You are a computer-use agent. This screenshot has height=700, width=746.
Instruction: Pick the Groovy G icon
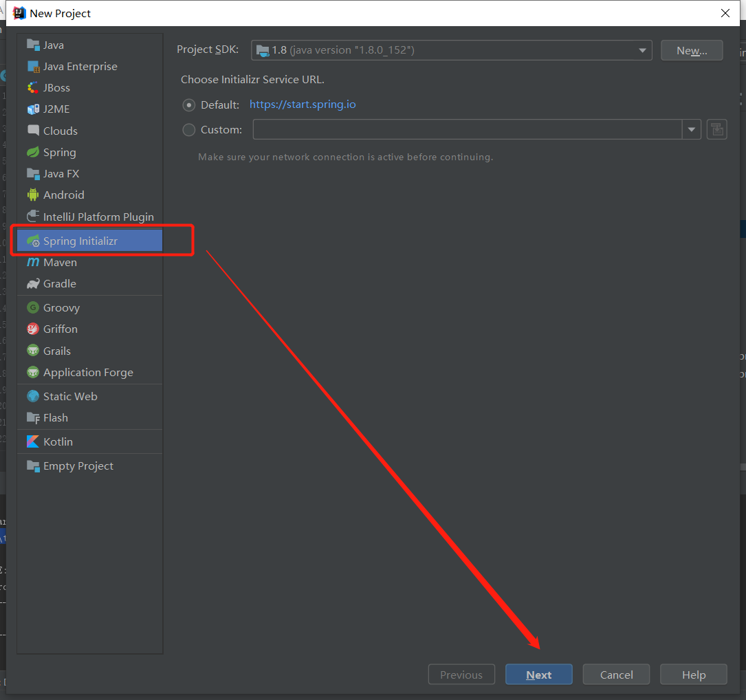33,307
